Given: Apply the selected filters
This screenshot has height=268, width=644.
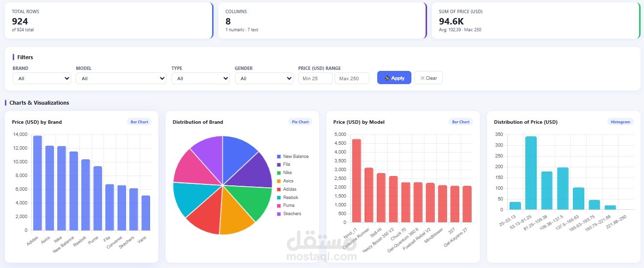Looking at the screenshot, I should (x=394, y=78).
